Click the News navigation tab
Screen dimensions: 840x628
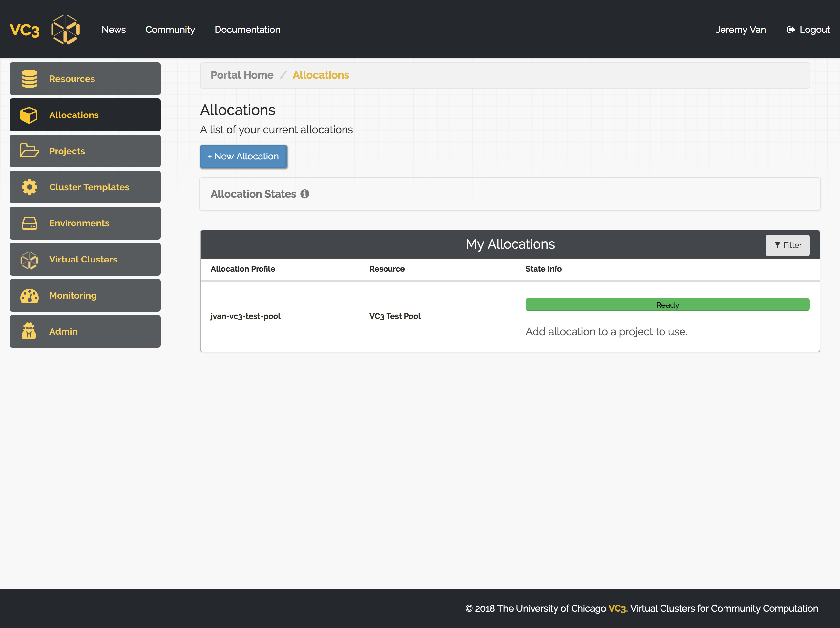pyautogui.click(x=114, y=29)
